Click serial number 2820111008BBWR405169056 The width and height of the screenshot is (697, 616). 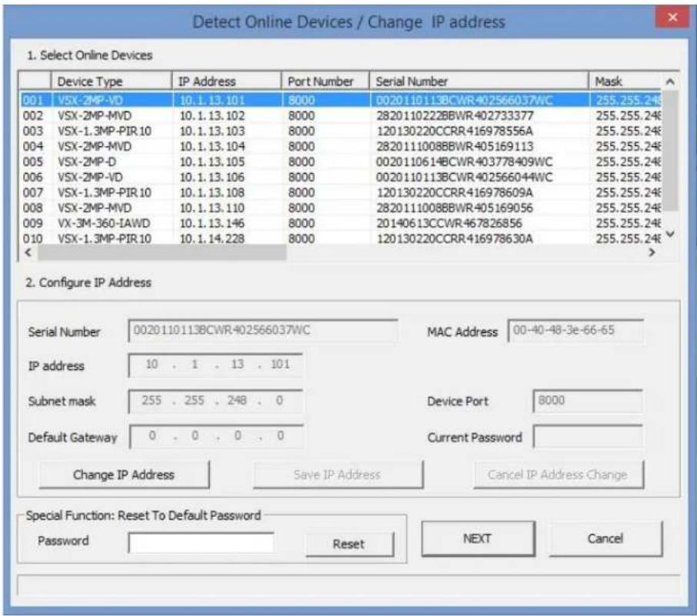click(x=455, y=208)
